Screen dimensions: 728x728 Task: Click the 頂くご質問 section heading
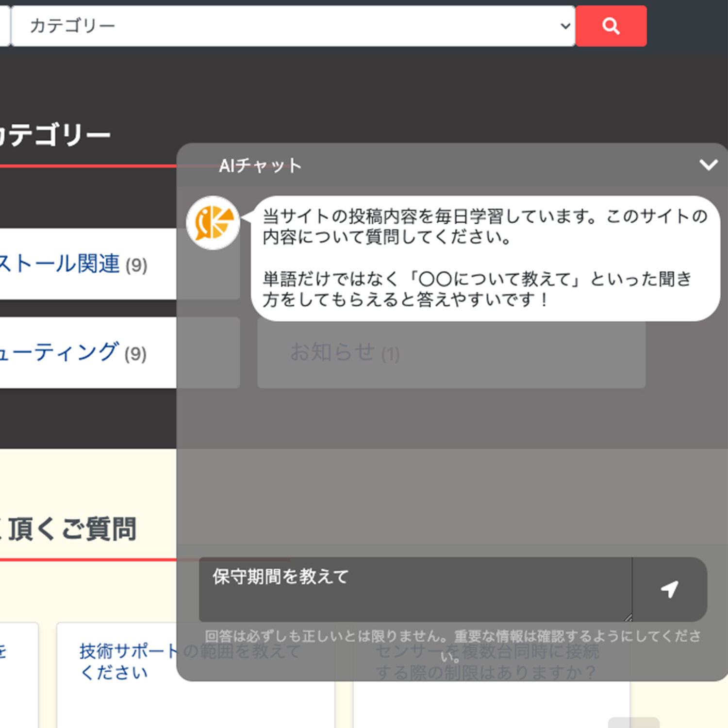point(68,529)
